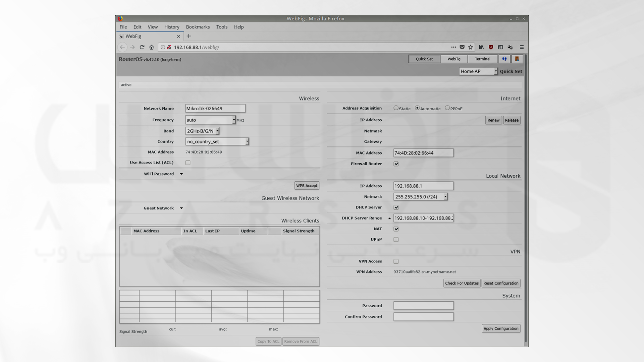Toggle the DHCP Server checkbox
The width and height of the screenshot is (644, 362).
tap(396, 207)
